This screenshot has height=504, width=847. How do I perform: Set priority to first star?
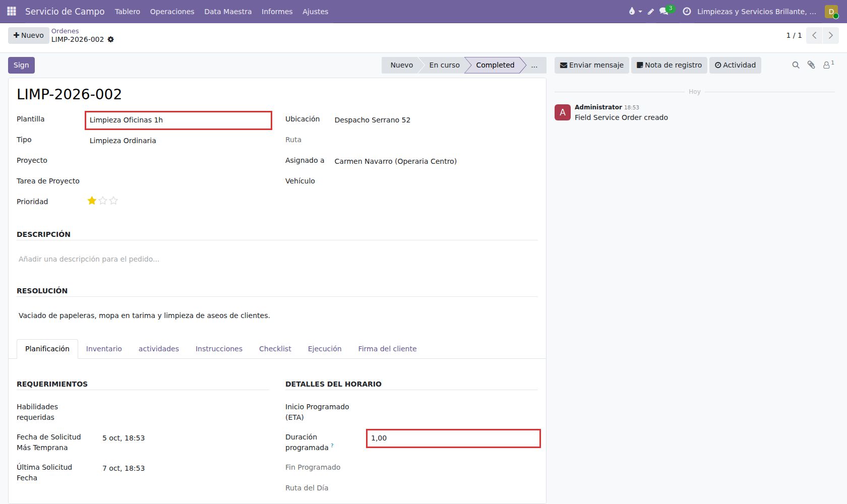coord(92,201)
